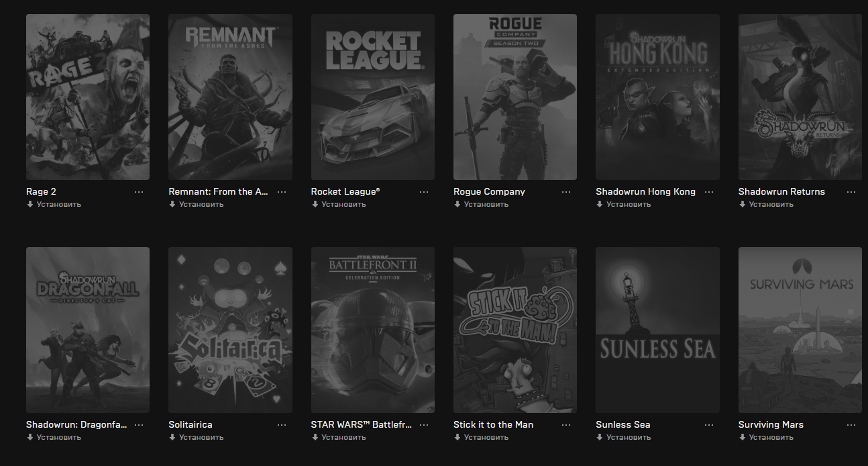Viewport: 868px width, 466px height.
Task: Click the Stick it to the Man title
Action: tap(493, 424)
